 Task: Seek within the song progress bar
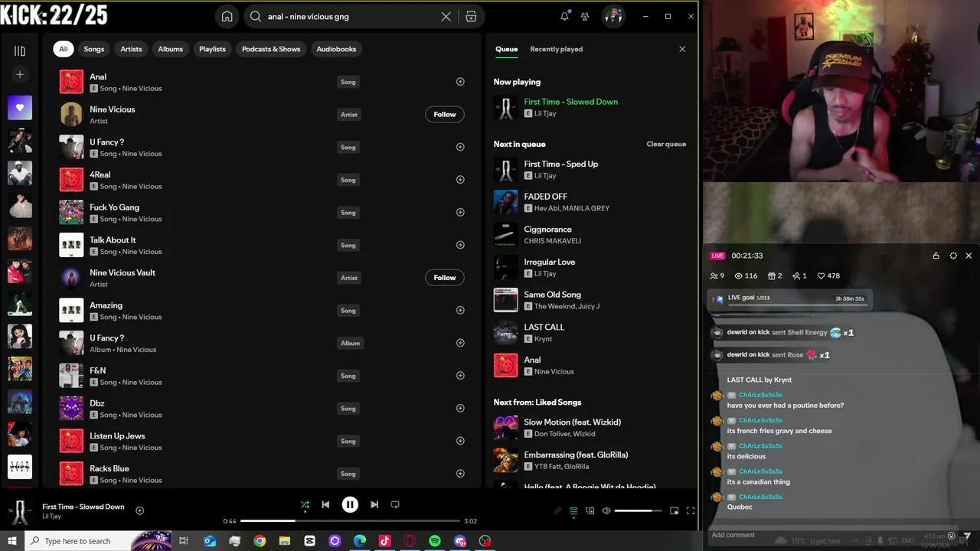(x=350, y=521)
